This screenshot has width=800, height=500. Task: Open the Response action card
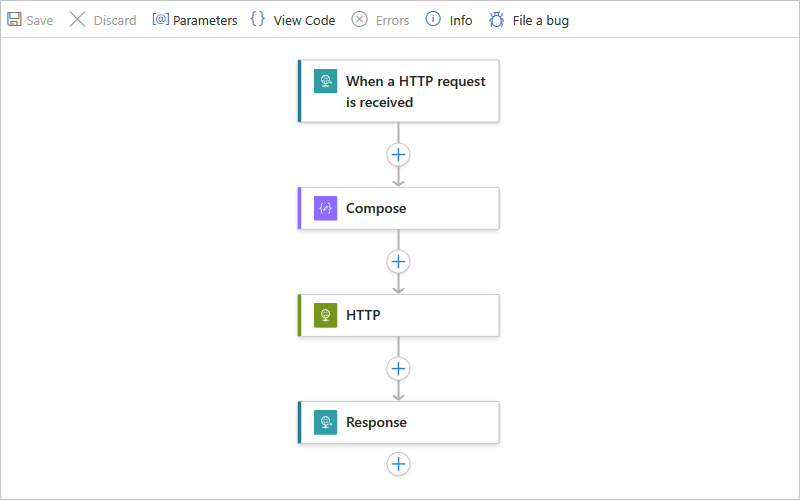pos(420,422)
